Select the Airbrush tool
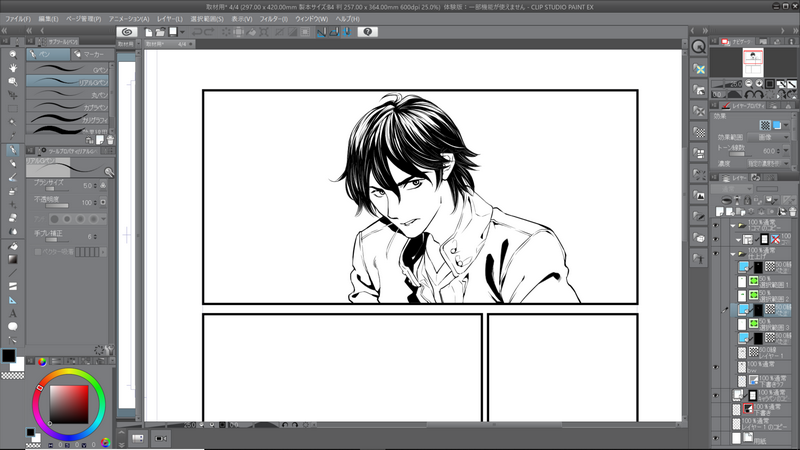The height and width of the screenshot is (450, 800). (x=13, y=191)
